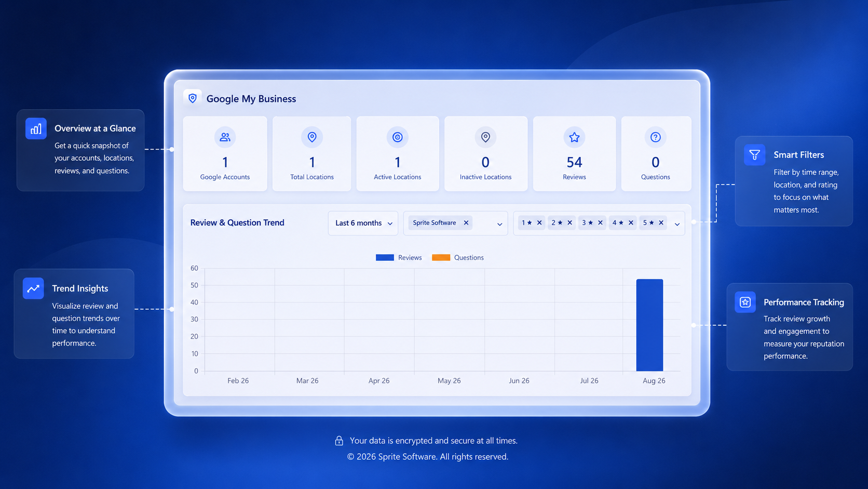Click the Smart Filters heading text
The width and height of the screenshot is (868, 489).
click(x=798, y=155)
